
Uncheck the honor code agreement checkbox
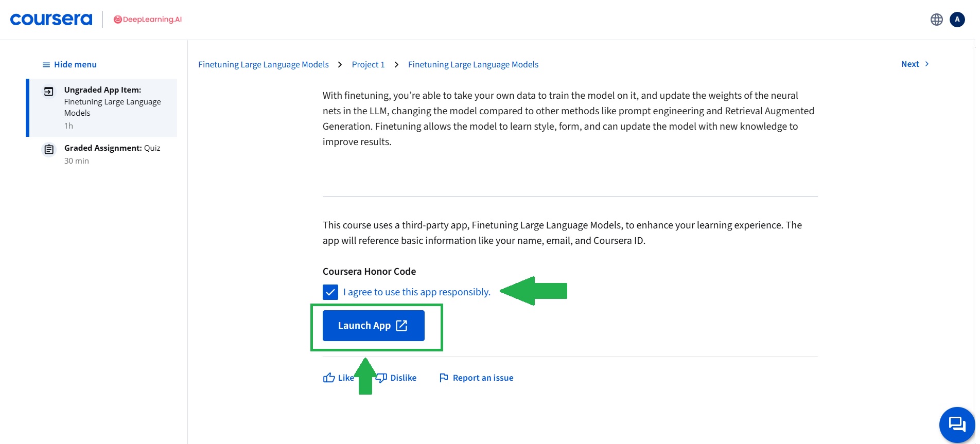(330, 292)
